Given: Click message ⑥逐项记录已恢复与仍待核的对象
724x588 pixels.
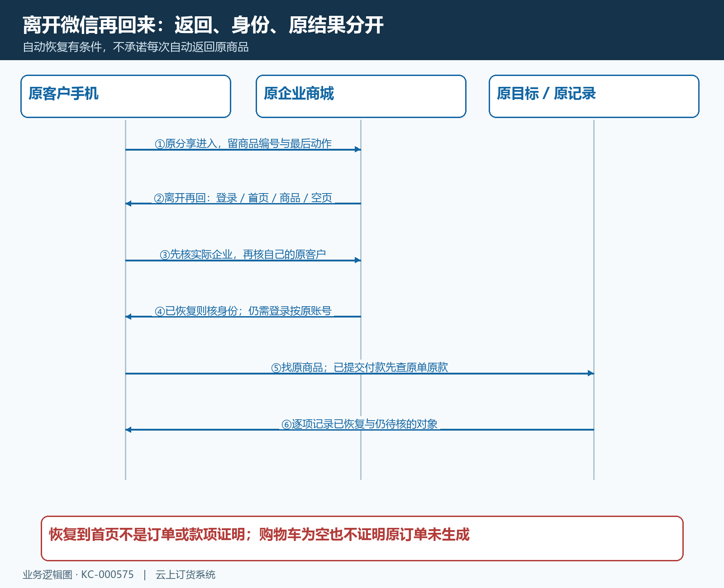Looking at the screenshot, I should [x=360, y=424].
